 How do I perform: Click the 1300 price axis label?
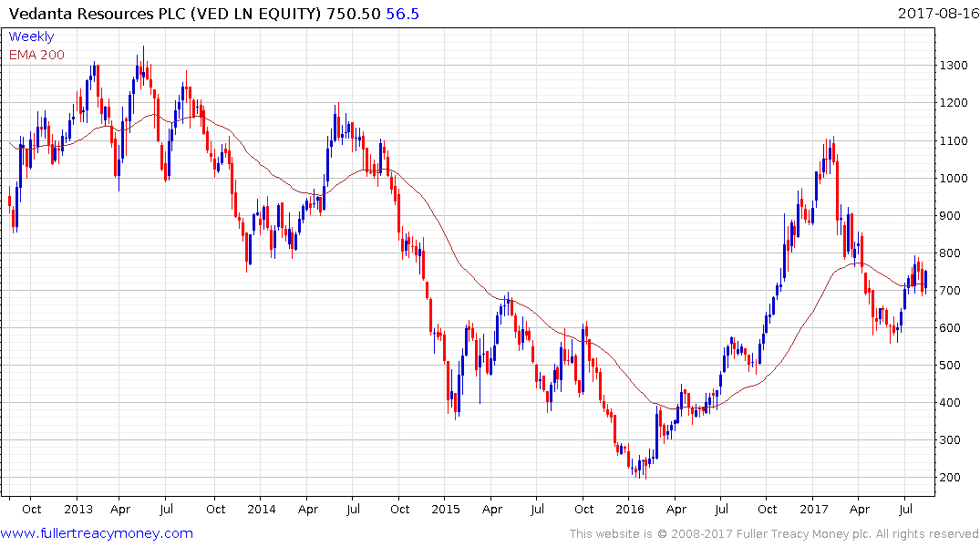tap(954, 66)
